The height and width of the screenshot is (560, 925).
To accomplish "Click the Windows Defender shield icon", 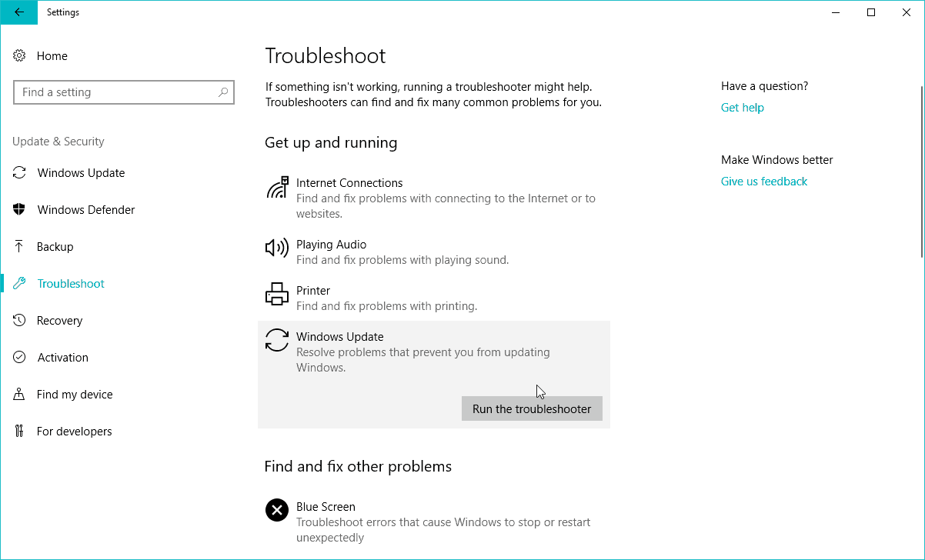I will pos(20,210).
